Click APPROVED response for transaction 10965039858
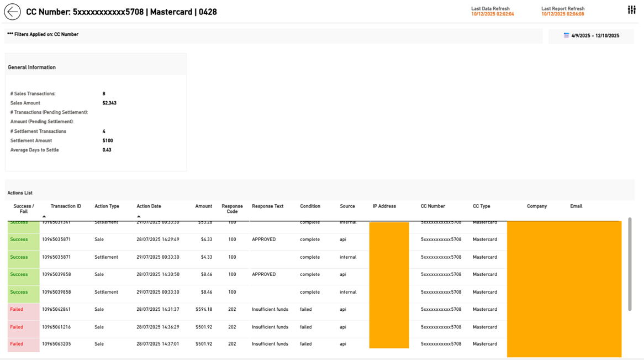 pyautogui.click(x=263, y=274)
